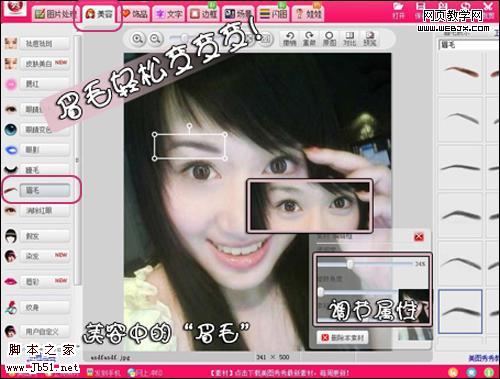Click the pink 腮红 blush icon
This screenshot has width=500, height=379.
11,84
